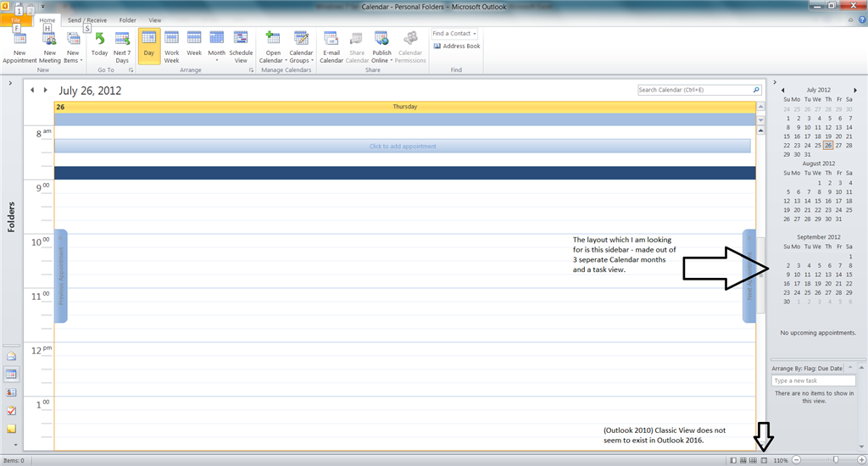Image resolution: width=868 pixels, height=466 pixels.
Task: Open Calendar from navigation icons
Action: (11, 374)
